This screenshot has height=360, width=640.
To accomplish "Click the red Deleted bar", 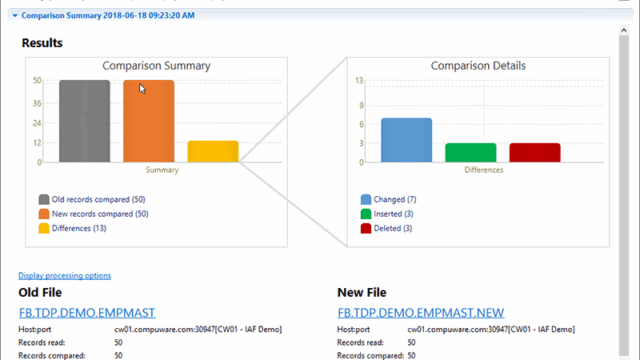I will coord(535,153).
